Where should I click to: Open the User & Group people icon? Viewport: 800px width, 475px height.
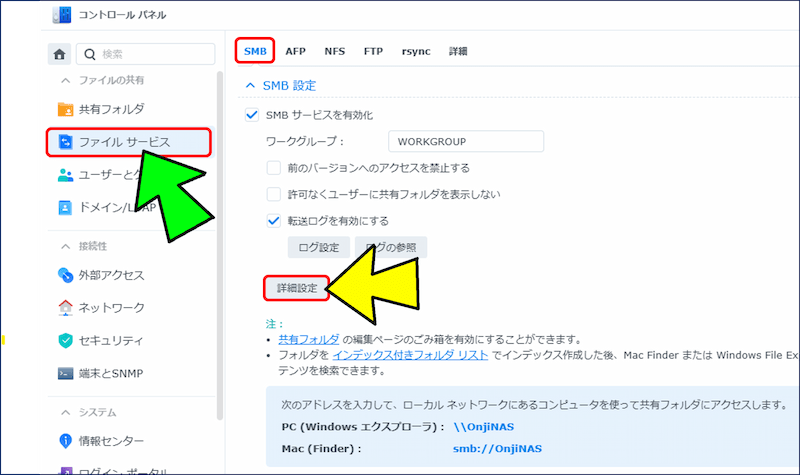point(65,175)
